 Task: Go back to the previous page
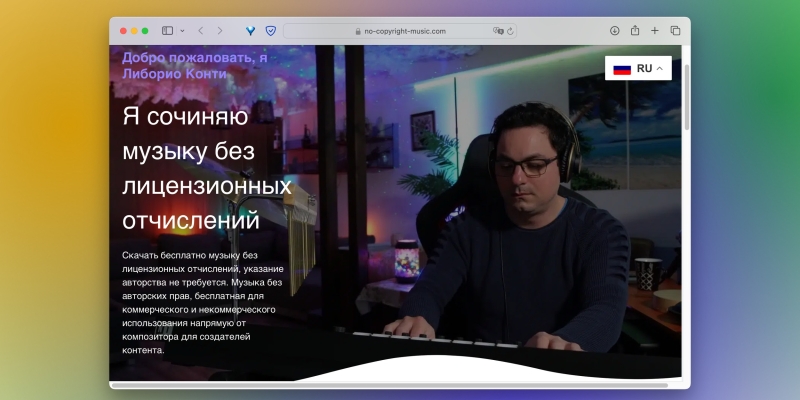(x=201, y=31)
